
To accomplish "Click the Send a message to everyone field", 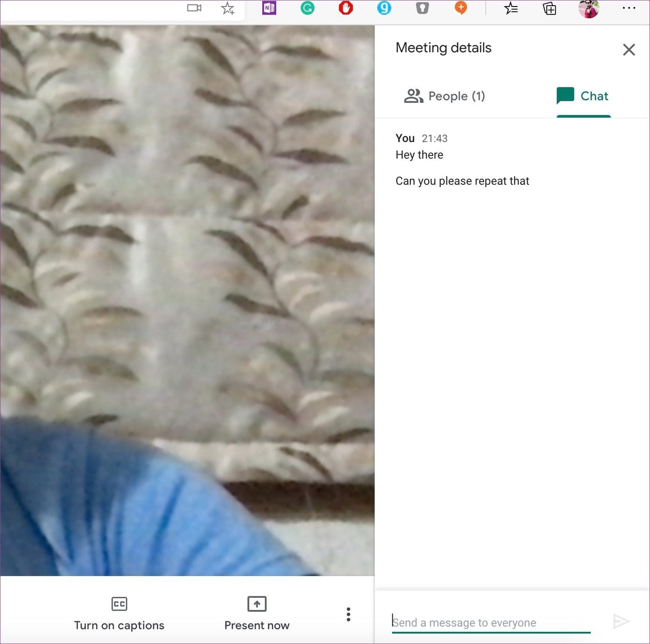I will click(x=491, y=623).
